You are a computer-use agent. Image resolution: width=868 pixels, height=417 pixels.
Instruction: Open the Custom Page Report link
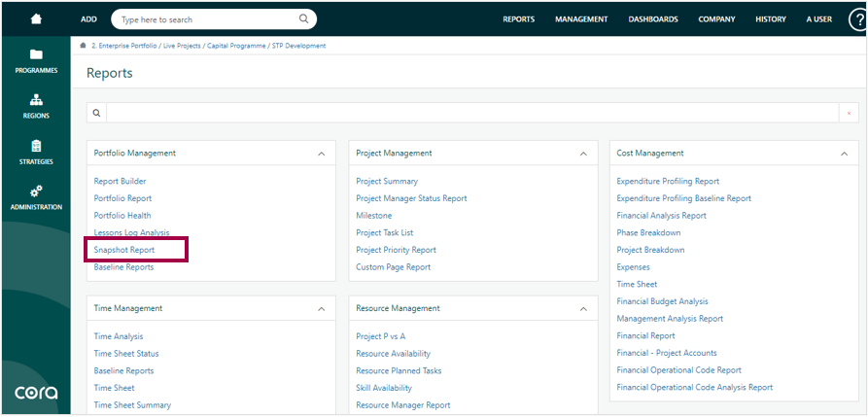[393, 267]
